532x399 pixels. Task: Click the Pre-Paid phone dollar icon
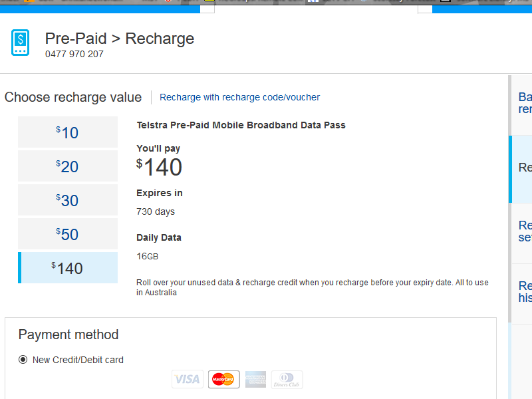pyautogui.click(x=21, y=43)
